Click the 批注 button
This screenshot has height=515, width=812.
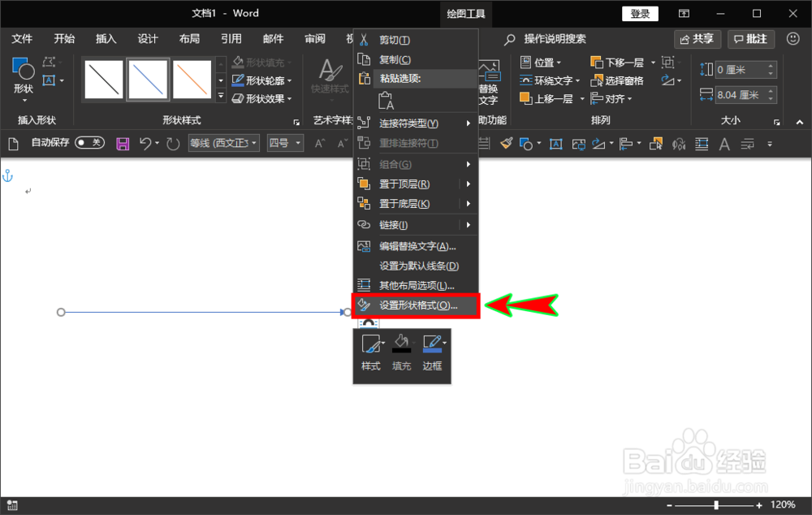point(751,39)
